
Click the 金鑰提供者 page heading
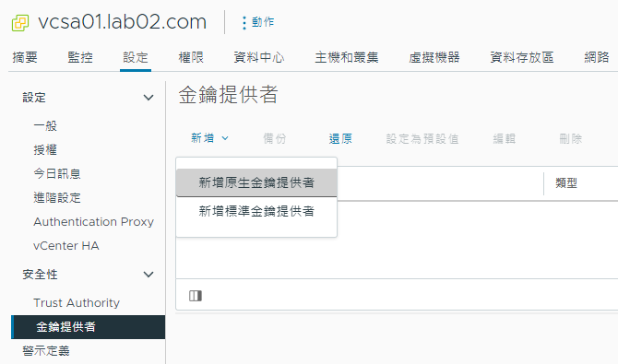tap(228, 95)
